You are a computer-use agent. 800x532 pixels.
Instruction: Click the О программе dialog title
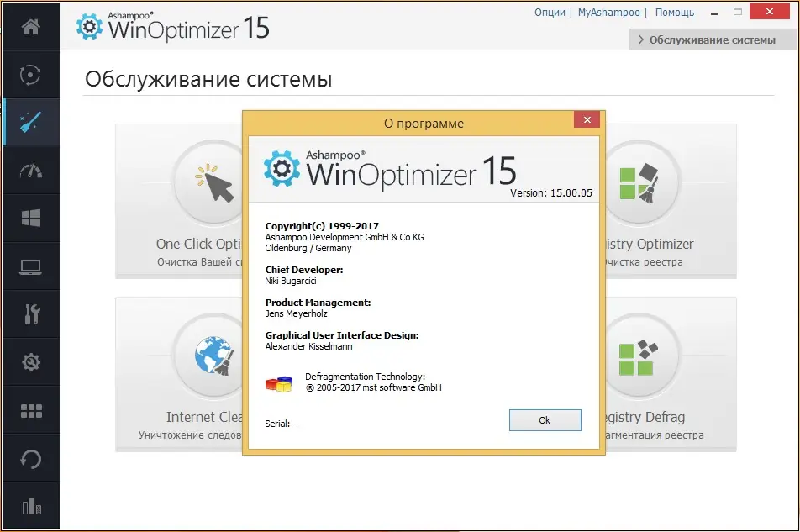(424, 124)
